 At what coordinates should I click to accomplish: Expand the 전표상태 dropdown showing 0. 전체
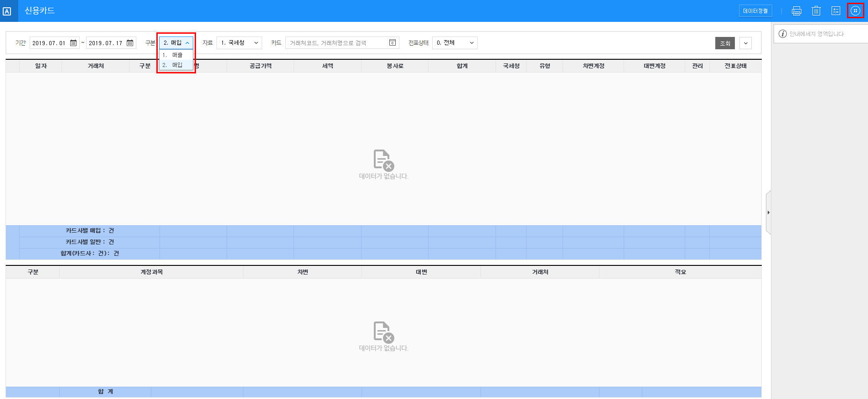(x=455, y=43)
